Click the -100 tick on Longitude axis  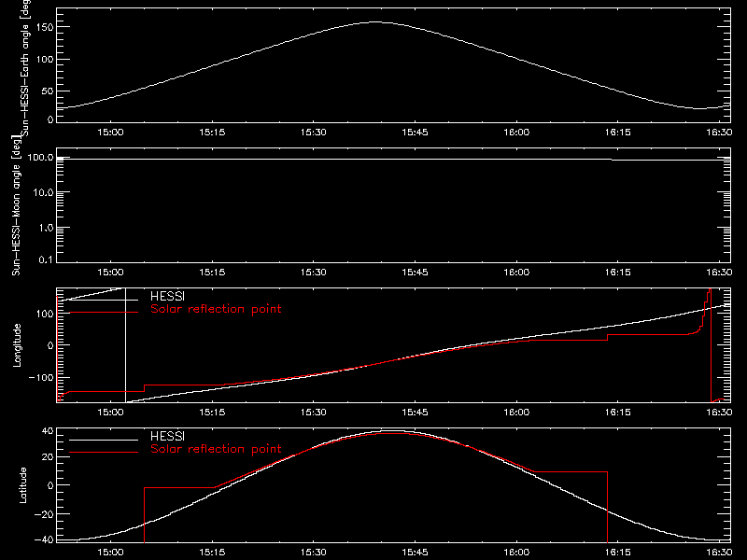(x=41, y=378)
